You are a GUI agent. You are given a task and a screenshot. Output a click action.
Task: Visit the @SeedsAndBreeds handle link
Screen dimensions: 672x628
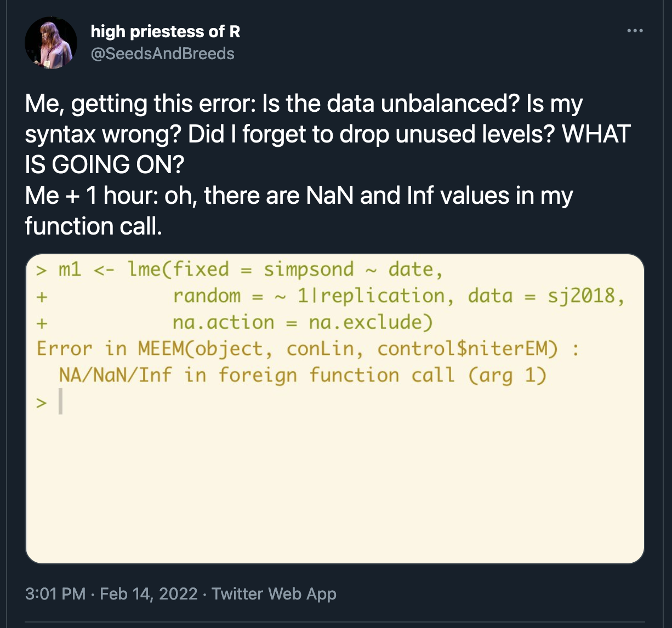(x=162, y=54)
